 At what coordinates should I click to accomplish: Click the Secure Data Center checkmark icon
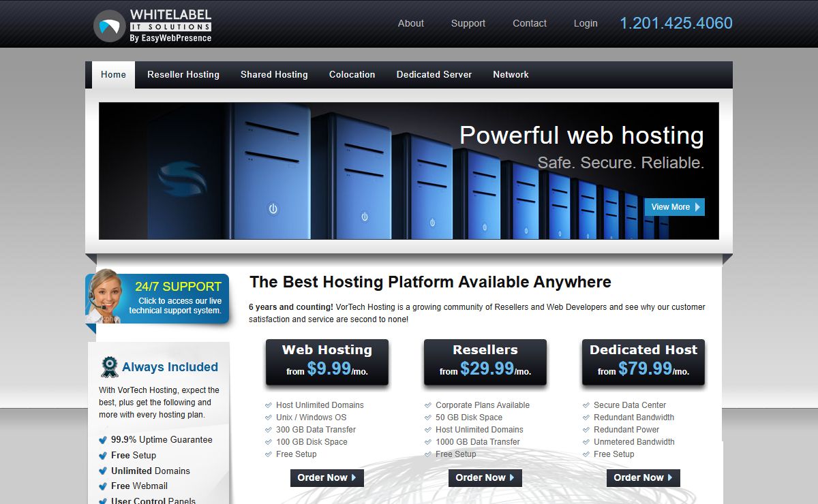coord(586,405)
